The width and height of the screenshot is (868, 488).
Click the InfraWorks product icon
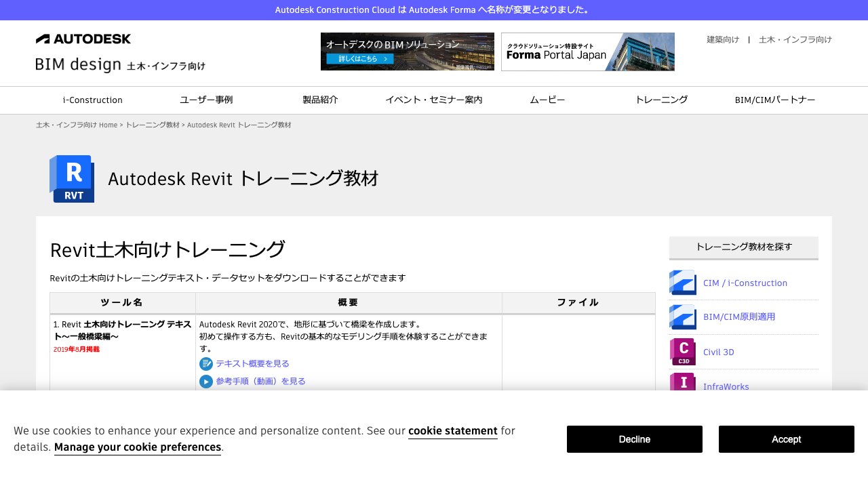(x=683, y=382)
